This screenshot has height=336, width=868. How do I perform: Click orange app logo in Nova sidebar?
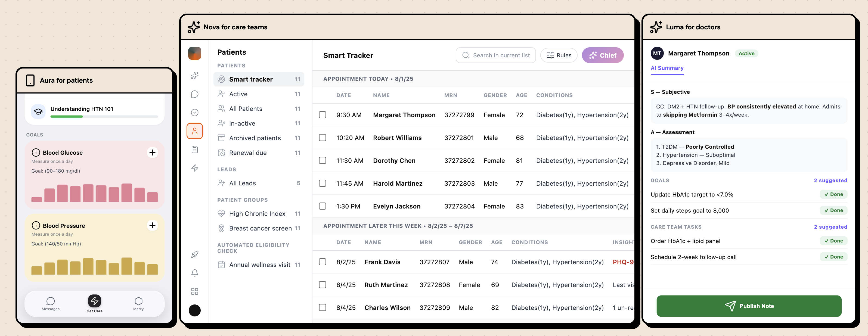point(194,53)
